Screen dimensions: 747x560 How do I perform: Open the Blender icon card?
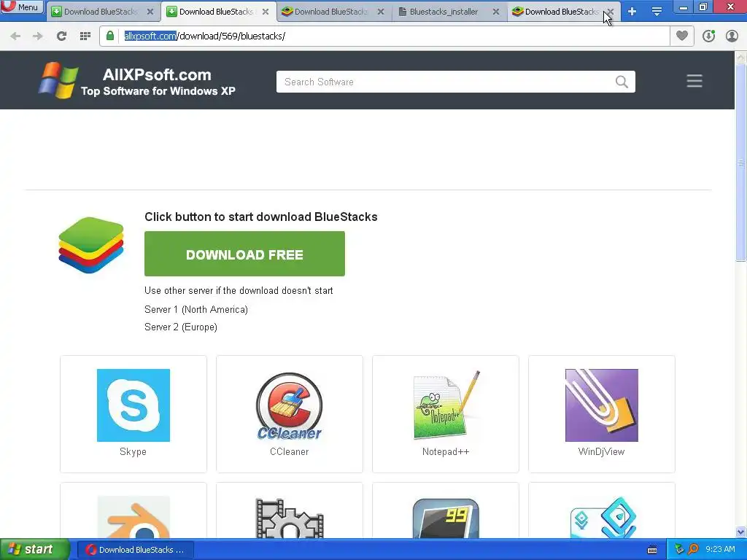(x=133, y=510)
